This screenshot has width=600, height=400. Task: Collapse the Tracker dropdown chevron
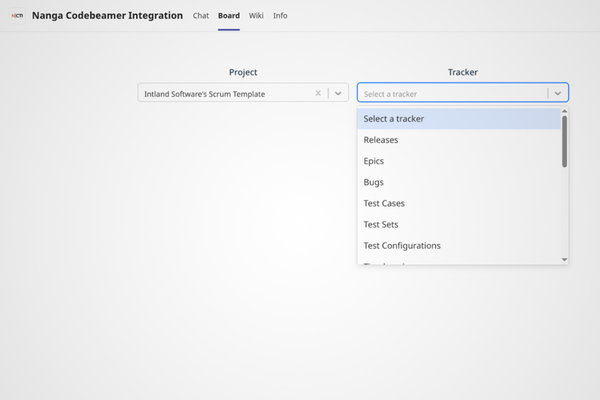(x=558, y=93)
